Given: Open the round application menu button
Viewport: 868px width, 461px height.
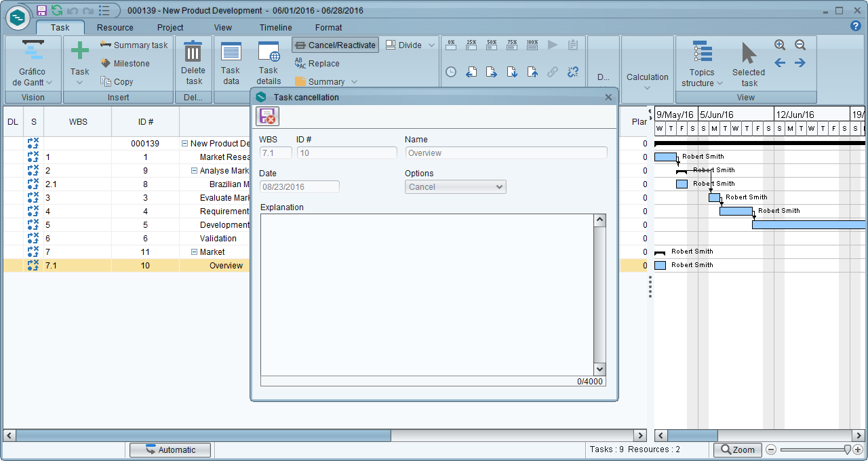Looking at the screenshot, I should 18,18.
